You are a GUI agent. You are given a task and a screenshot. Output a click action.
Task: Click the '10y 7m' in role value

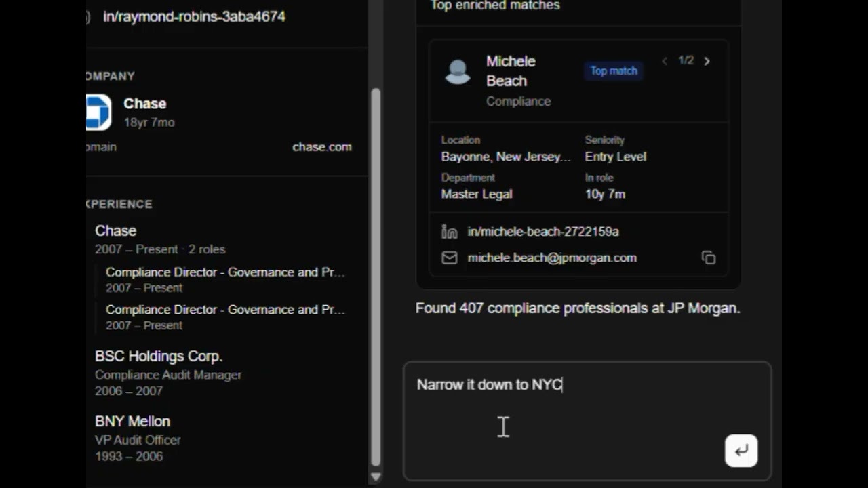point(605,194)
